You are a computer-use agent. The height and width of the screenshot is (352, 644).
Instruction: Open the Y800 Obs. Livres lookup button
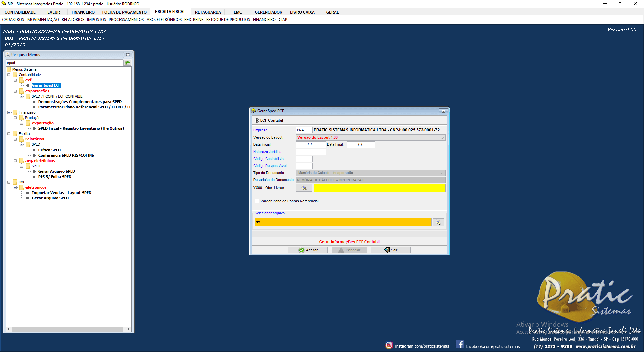(x=304, y=188)
